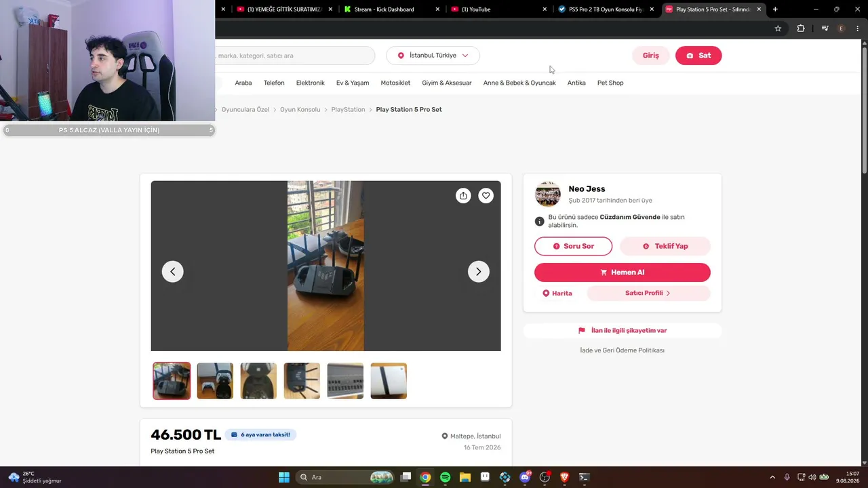Image resolution: width=868 pixels, height=488 pixels.
Task: Close the Kick Dashboard tab
Action: 437,9
